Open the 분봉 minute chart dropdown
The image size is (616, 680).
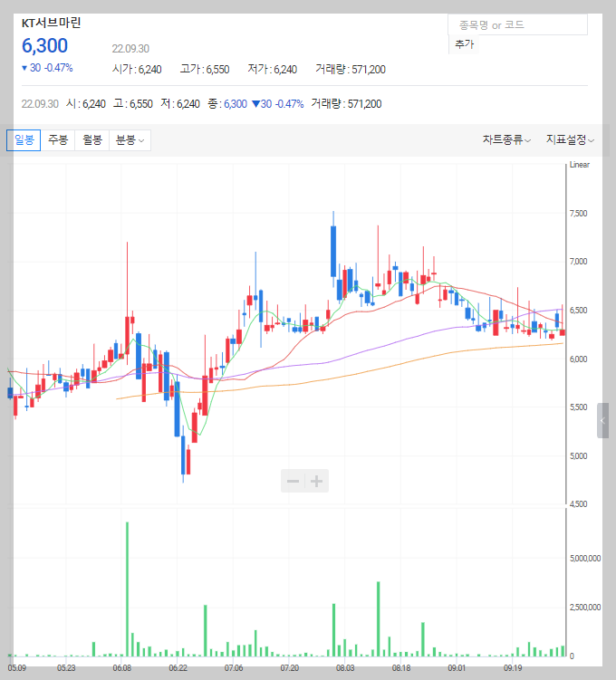130,140
